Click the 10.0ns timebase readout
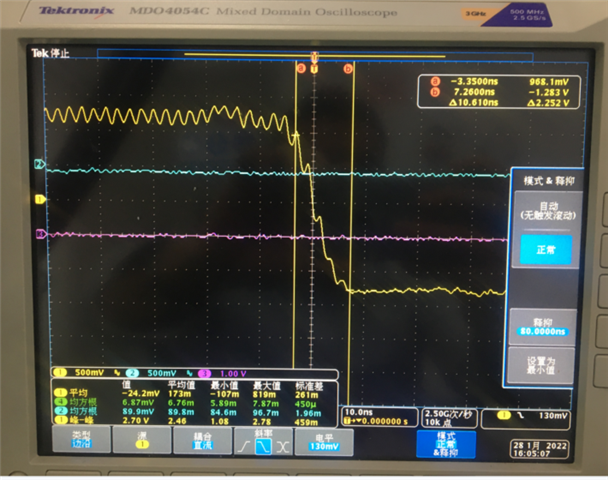The height and width of the screenshot is (480, 608). (x=359, y=412)
